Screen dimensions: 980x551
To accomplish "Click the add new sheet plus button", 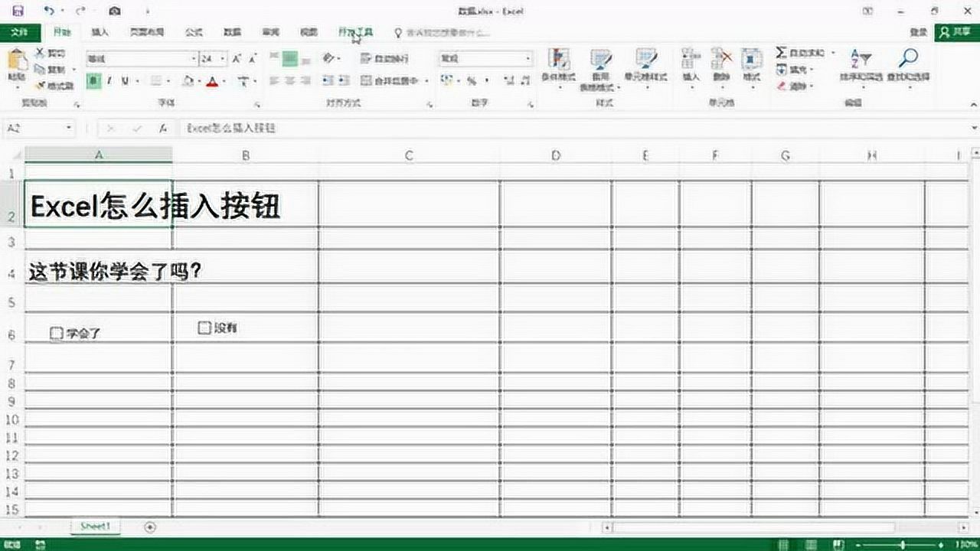I will pos(150,527).
